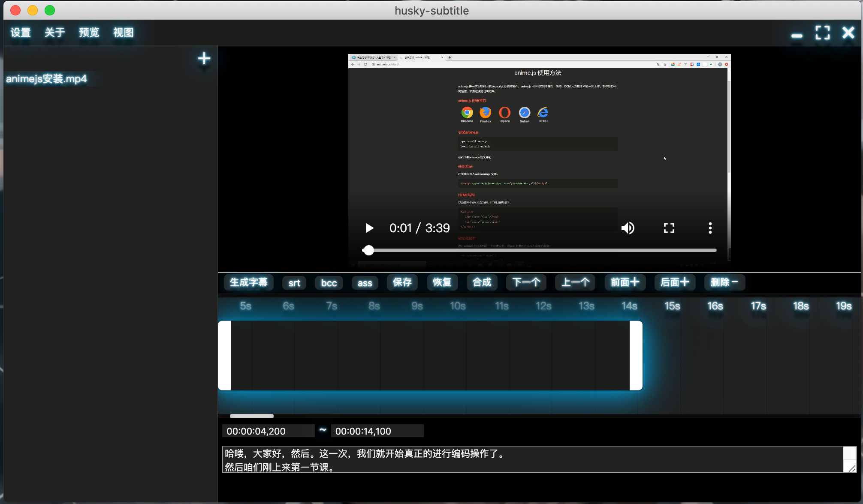This screenshot has width=863, height=504.
Task: Click the 生成字幕 generate subtitles button
Action: tap(248, 282)
